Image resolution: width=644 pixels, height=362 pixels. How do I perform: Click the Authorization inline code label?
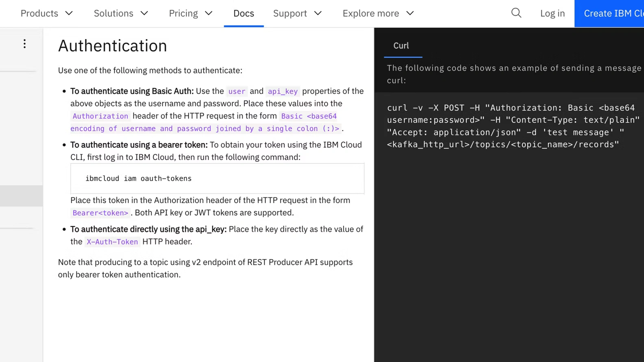coord(100,116)
